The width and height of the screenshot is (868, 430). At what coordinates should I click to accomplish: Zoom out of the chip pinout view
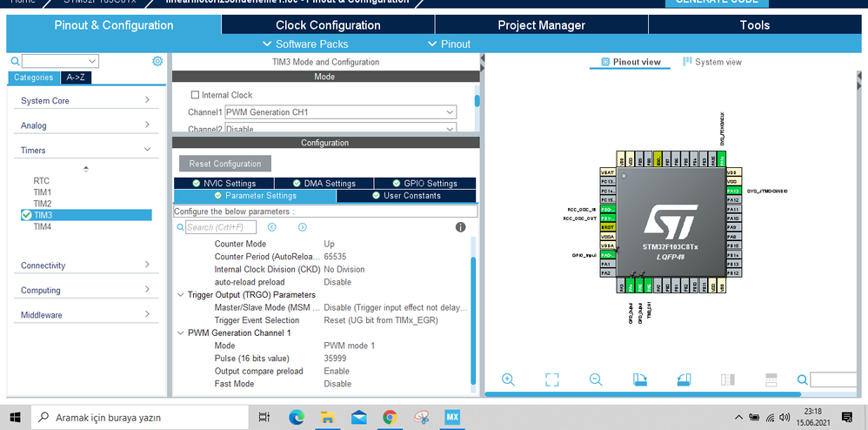(x=596, y=380)
